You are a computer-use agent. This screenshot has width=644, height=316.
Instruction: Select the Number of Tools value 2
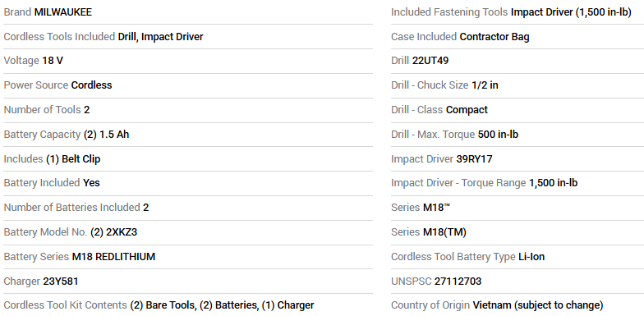[x=87, y=110]
